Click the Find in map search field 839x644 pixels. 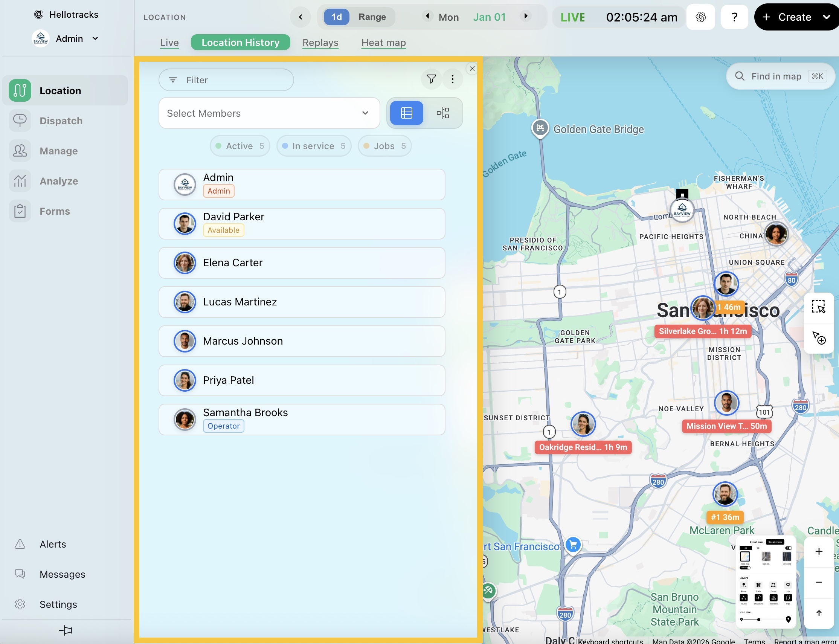[x=780, y=76]
